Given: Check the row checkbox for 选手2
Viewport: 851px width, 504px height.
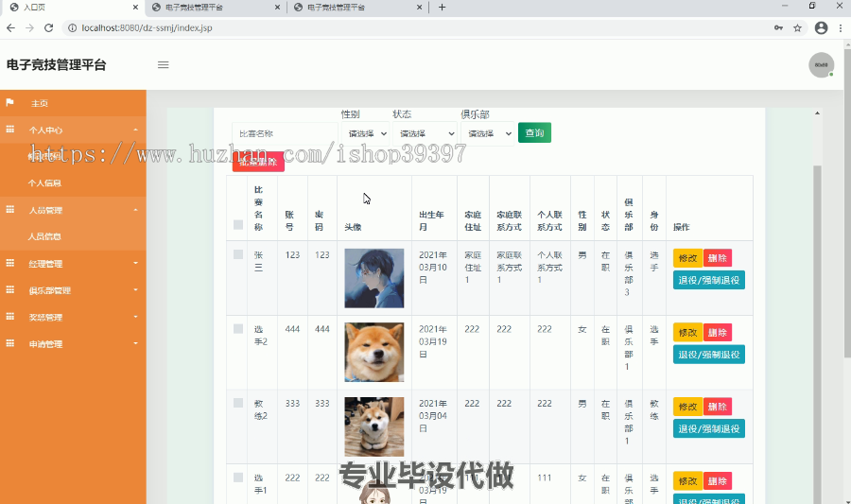Looking at the screenshot, I should tap(237, 329).
